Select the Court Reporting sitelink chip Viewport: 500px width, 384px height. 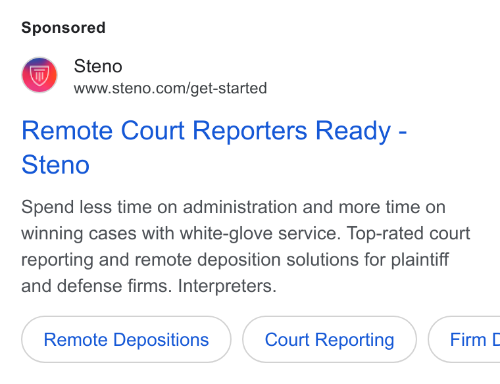point(329,339)
